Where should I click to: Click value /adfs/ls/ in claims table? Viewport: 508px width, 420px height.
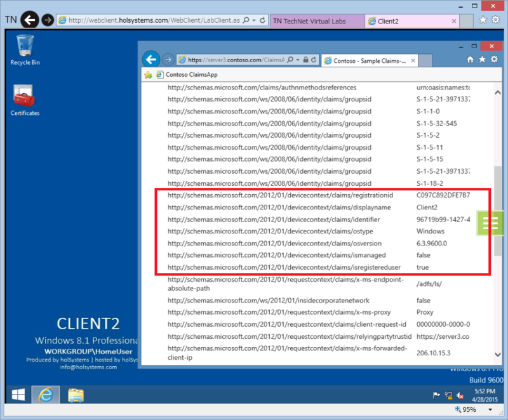point(429,284)
